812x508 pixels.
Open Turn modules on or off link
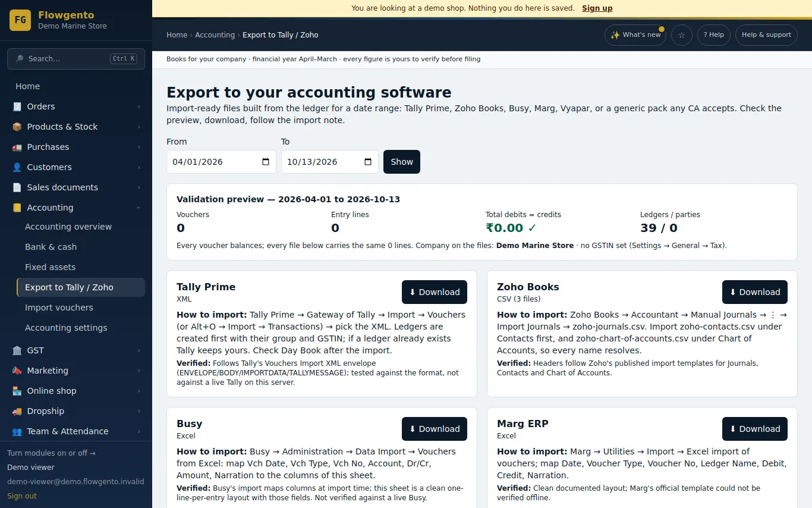(51, 453)
